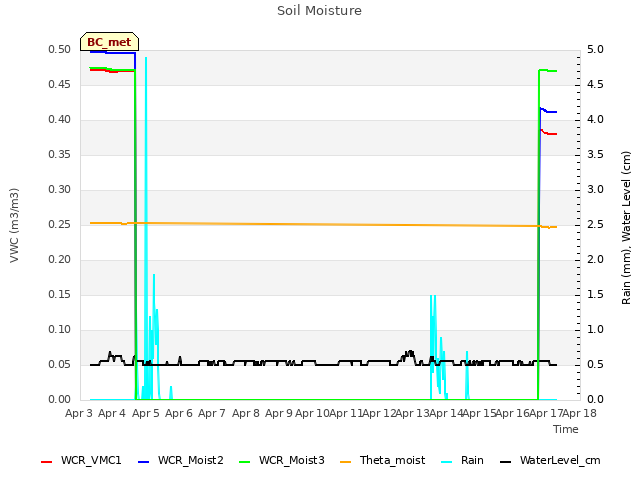Click the 0.10 left axis value
Screen dimensions: 640x480
60,329
